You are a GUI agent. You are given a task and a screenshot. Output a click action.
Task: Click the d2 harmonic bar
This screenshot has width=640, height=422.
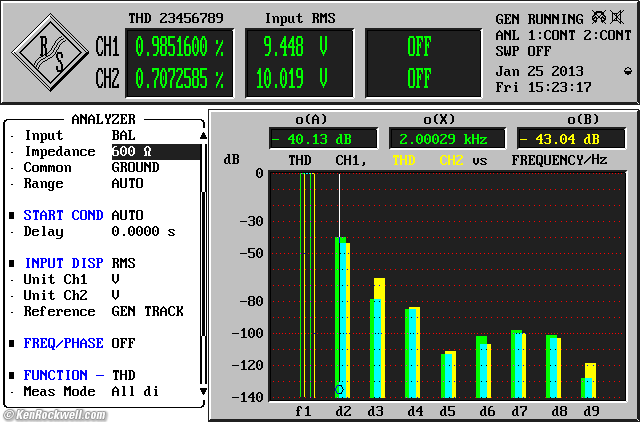coord(342,317)
